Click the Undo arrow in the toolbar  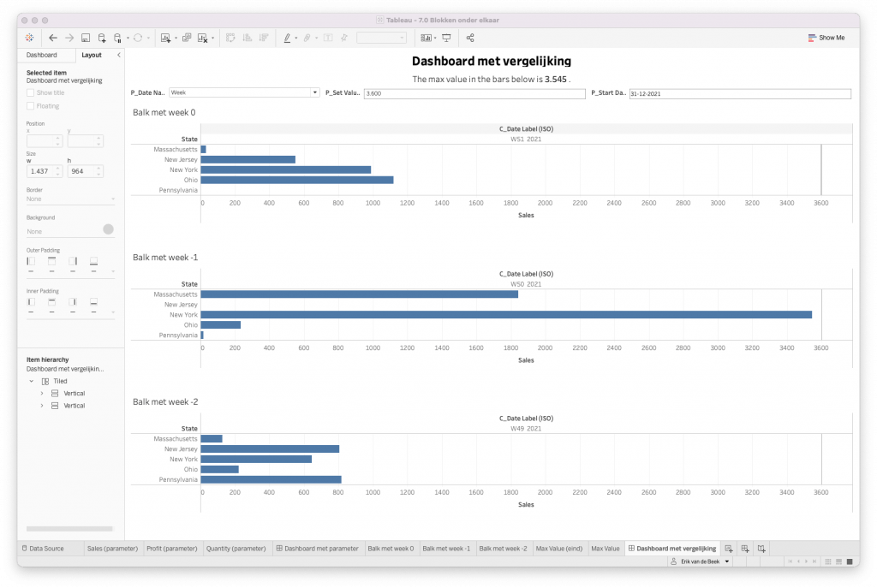coord(52,38)
